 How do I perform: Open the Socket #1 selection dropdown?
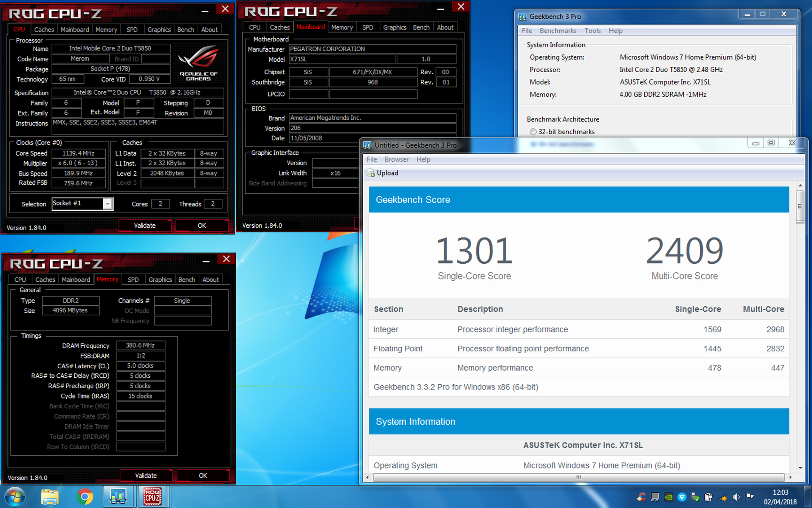click(x=108, y=204)
